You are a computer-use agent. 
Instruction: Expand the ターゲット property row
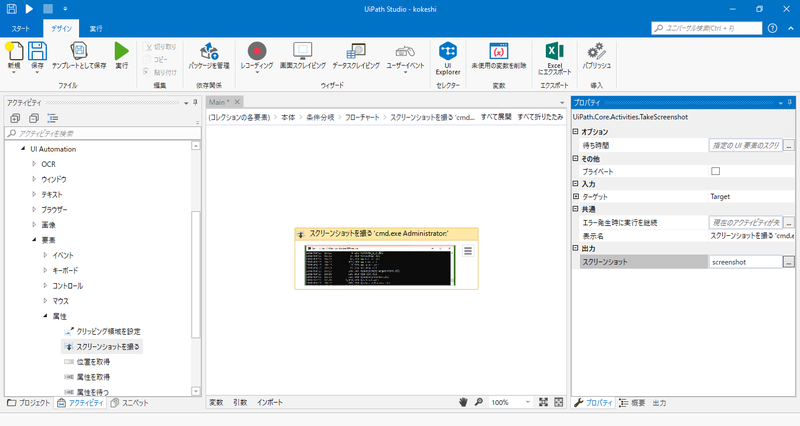pyautogui.click(x=576, y=196)
